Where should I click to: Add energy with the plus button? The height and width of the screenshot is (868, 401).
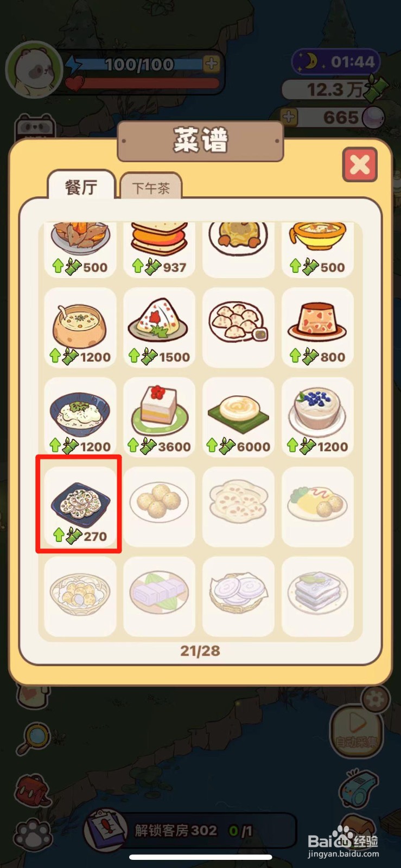pos(212,64)
